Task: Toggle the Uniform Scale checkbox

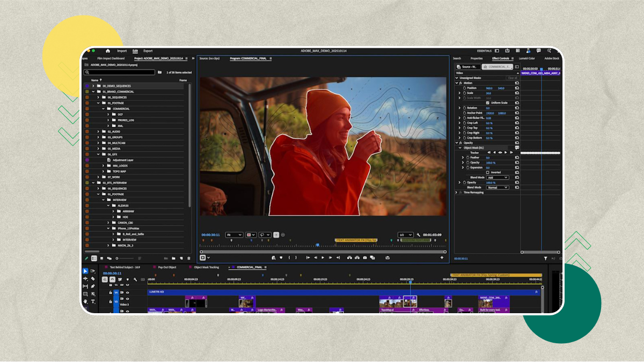Action: [487, 103]
